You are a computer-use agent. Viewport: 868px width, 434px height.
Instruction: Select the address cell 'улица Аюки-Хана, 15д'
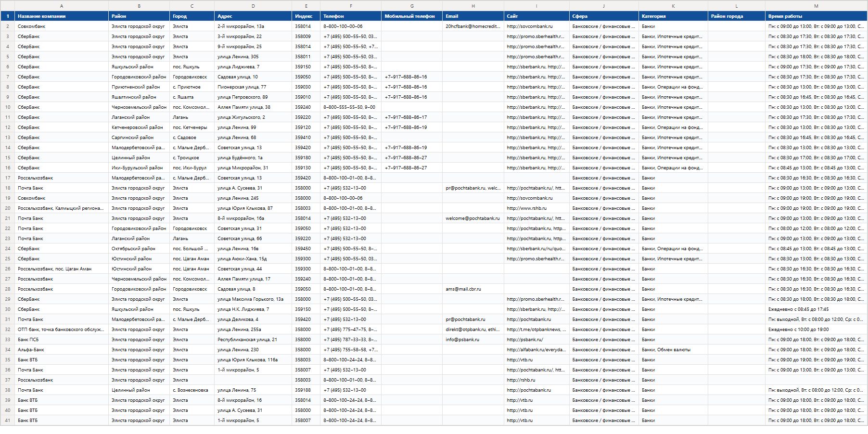pyautogui.click(x=253, y=259)
